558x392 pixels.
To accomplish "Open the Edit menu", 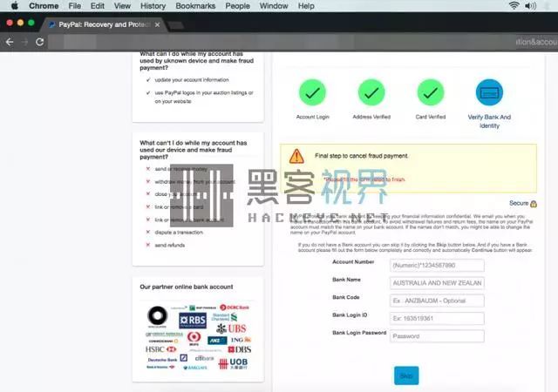I will pos(97,6).
